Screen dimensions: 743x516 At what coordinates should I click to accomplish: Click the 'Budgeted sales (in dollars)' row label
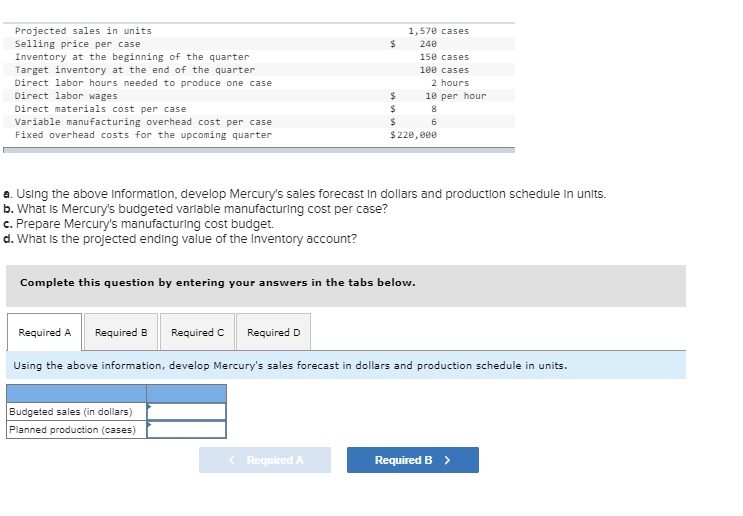pyautogui.click(x=71, y=412)
